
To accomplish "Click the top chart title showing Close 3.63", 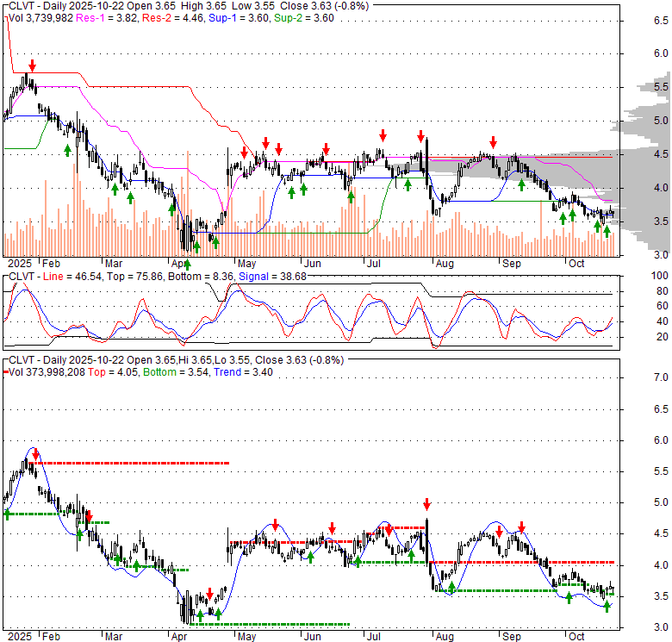I will point(189,6).
